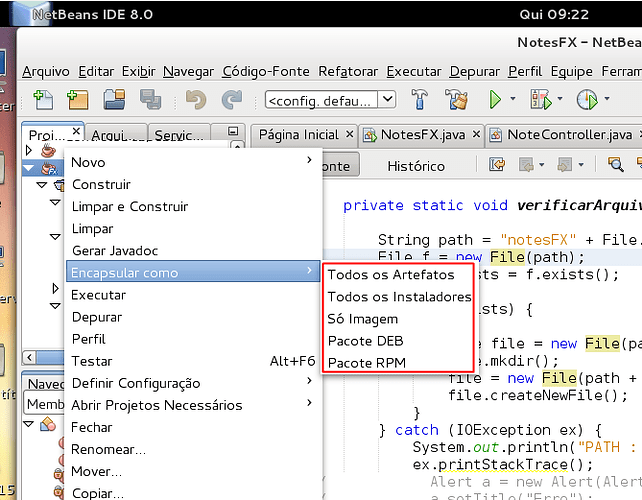642x500 pixels.
Task: Open the profile button dropdown arrow
Action: click(x=607, y=99)
